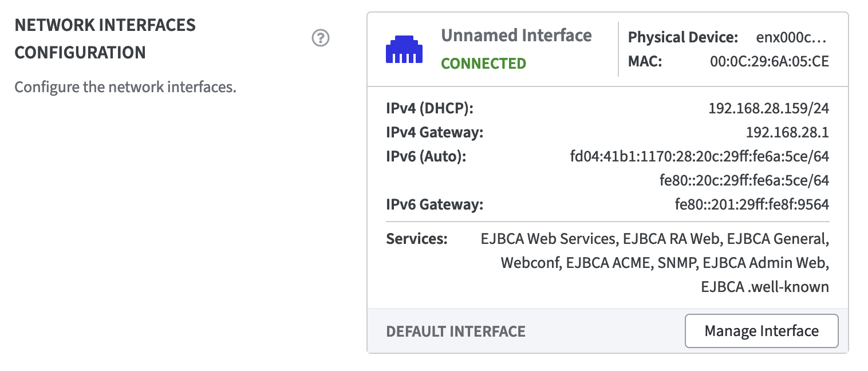
Task: Click 'EJBCA .well-known' in the services list
Action: pyautogui.click(x=764, y=287)
